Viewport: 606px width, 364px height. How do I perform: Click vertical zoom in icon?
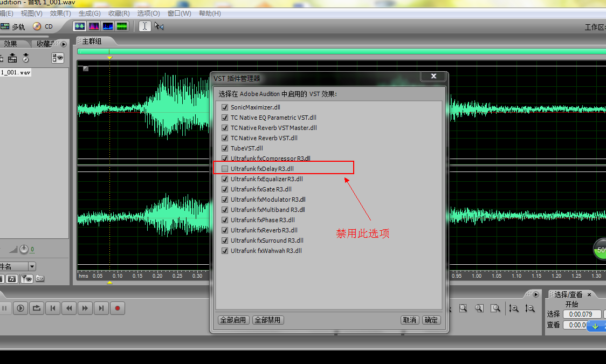coord(514,308)
